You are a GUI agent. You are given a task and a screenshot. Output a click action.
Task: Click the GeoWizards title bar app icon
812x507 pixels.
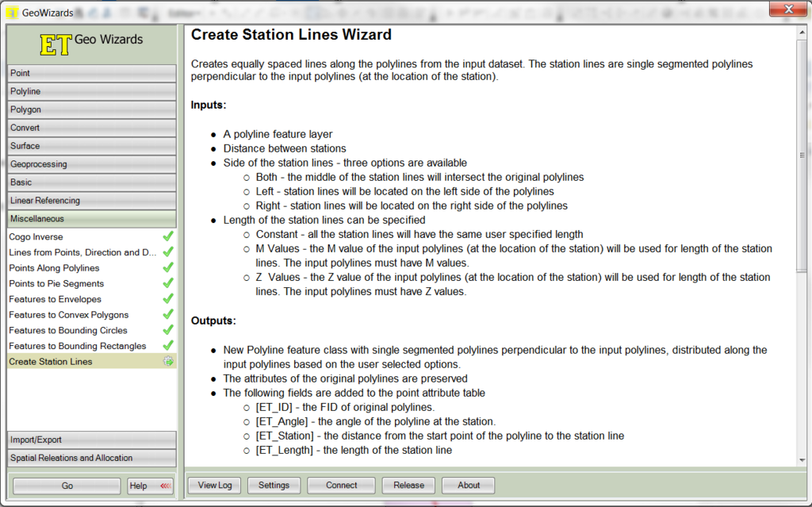point(11,13)
